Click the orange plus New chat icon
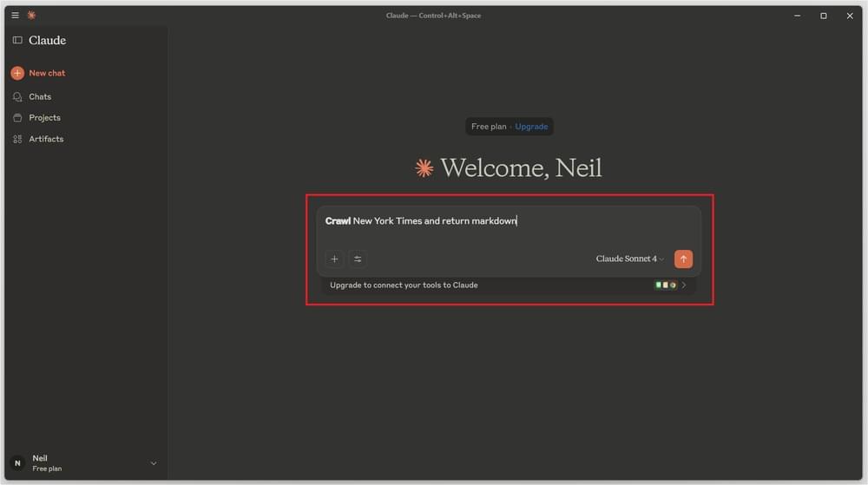This screenshot has width=868, height=485. click(x=17, y=73)
